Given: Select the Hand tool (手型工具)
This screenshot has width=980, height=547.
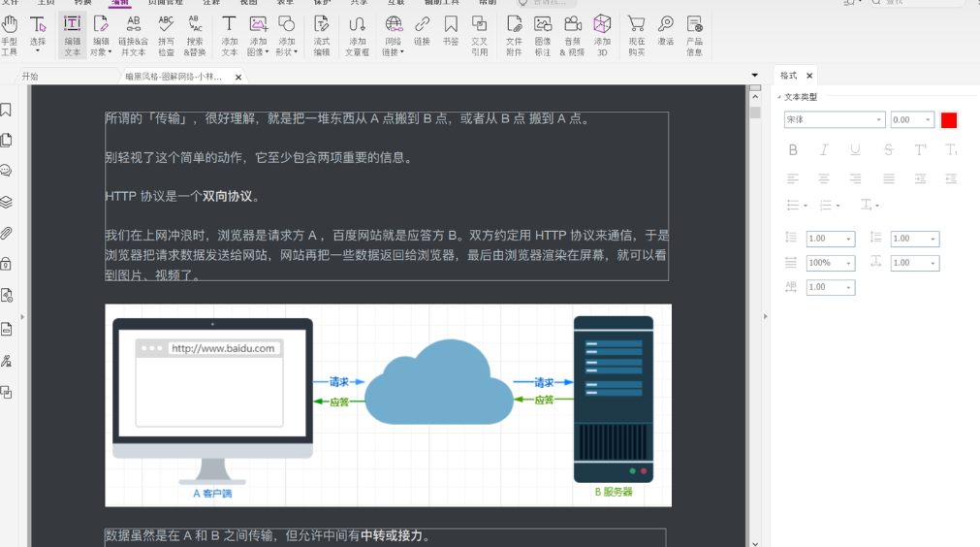Looking at the screenshot, I should point(10,35).
